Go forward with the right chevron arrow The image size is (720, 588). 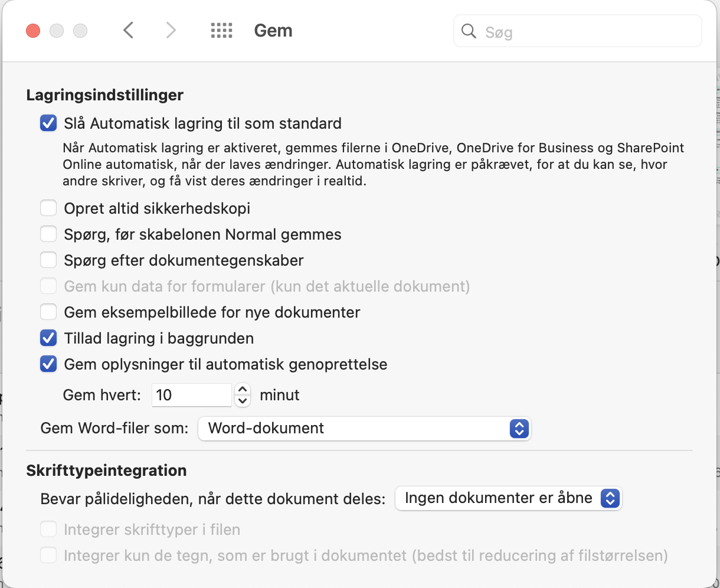[171, 30]
